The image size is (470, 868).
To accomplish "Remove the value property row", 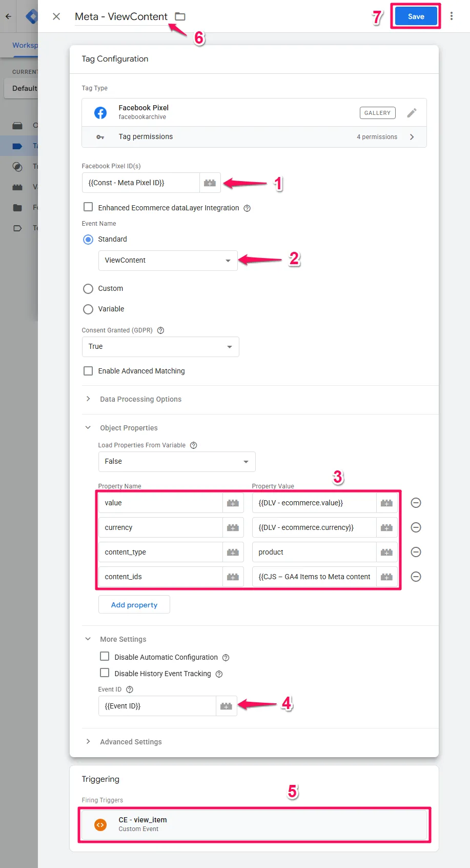I will (x=416, y=503).
